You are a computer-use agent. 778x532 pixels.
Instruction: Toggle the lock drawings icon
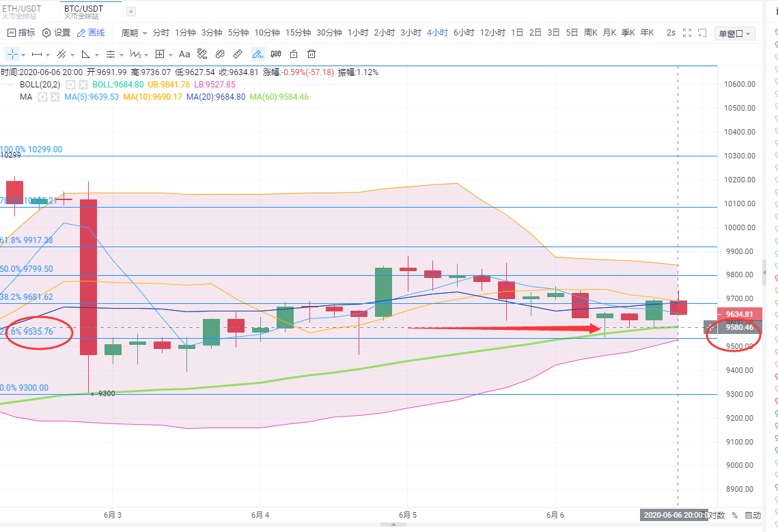294,54
